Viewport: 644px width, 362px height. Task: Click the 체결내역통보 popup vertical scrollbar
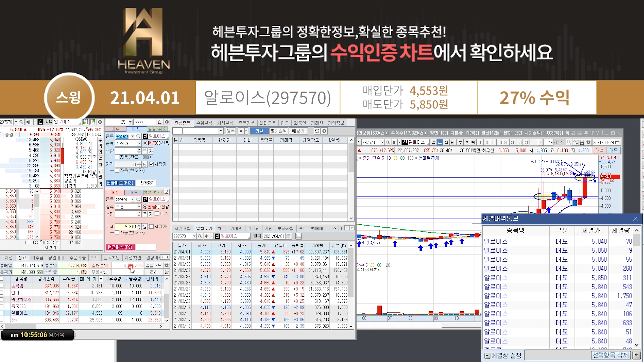click(x=636, y=287)
